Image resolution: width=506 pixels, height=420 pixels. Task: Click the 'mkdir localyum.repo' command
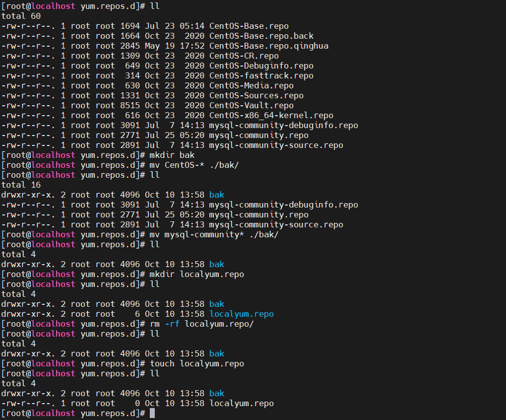(197, 275)
